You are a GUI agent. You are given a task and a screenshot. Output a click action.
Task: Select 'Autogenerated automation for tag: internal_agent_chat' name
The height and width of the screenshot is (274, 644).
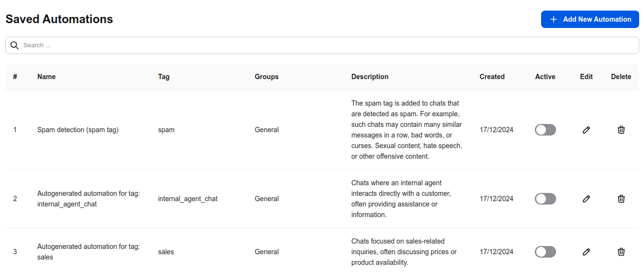point(89,199)
